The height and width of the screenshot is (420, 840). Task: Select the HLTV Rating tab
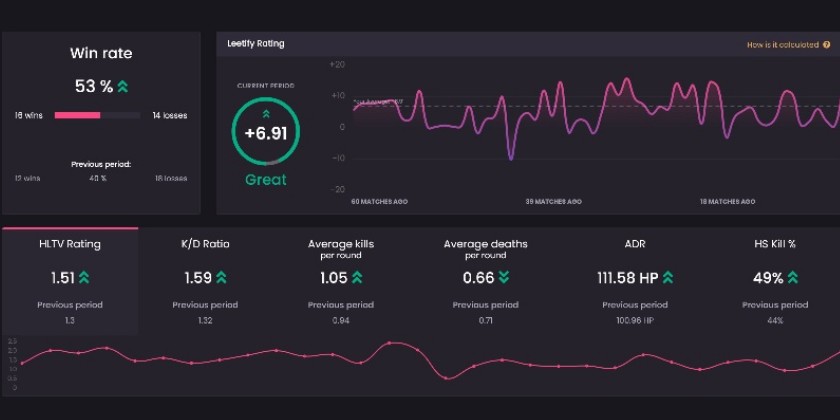70,244
